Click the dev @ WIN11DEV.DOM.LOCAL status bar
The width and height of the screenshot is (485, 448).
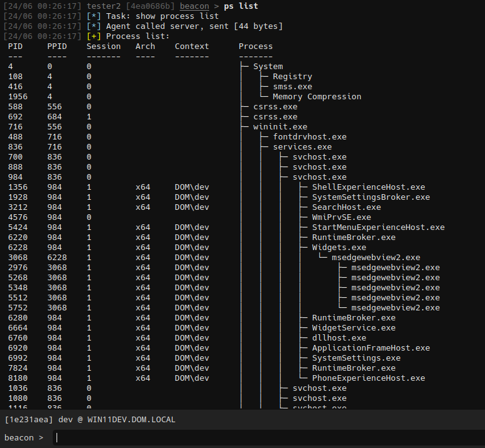click(90, 420)
